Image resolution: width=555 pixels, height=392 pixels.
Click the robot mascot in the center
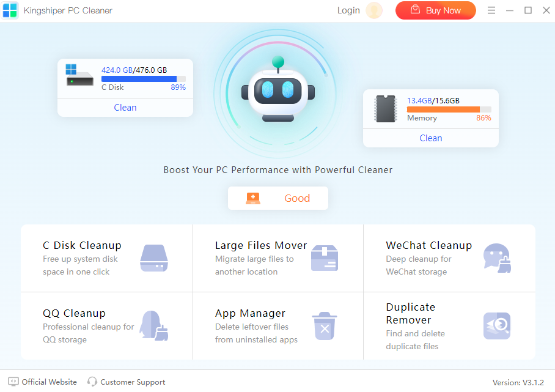pos(277,92)
